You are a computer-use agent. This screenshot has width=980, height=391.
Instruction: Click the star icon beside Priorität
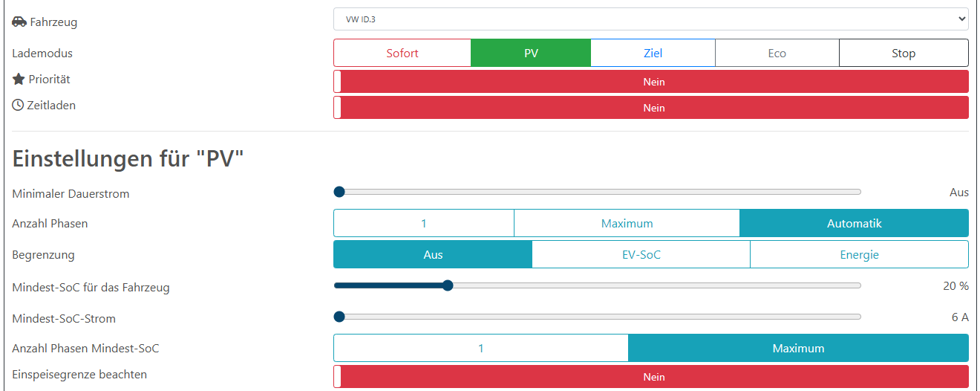click(19, 79)
